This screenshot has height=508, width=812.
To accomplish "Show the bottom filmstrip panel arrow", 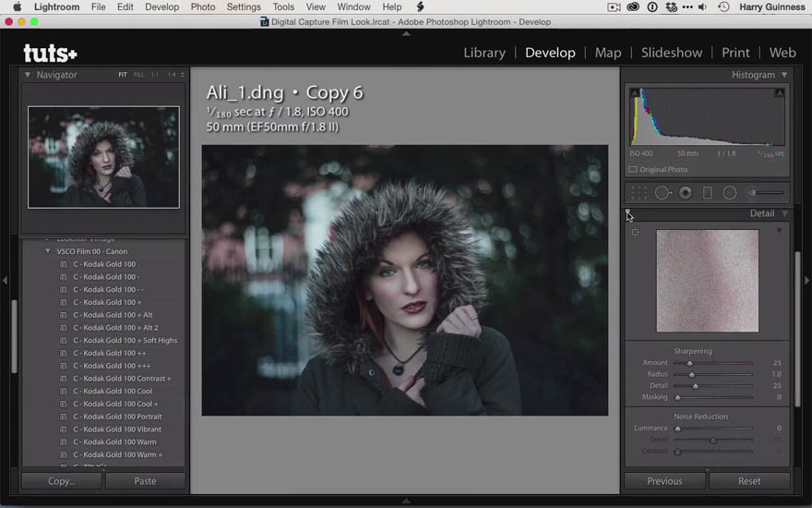I will (407, 501).
